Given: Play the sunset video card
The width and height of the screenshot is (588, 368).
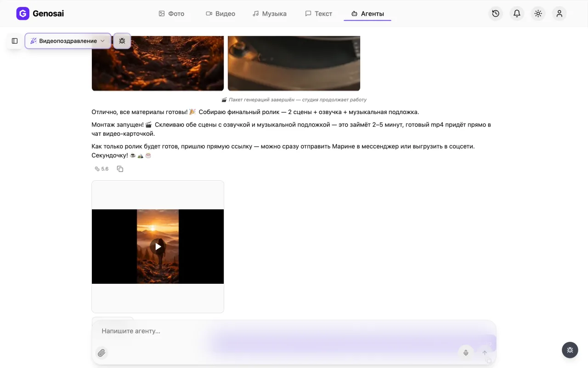Looking at the screenshot, I should (x=158, y=247).
